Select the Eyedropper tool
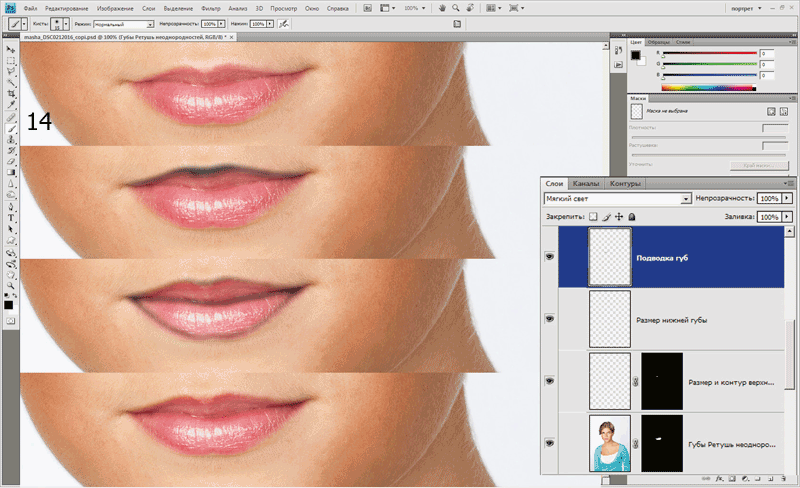The image size is (800, 488). tap(10, 105)
